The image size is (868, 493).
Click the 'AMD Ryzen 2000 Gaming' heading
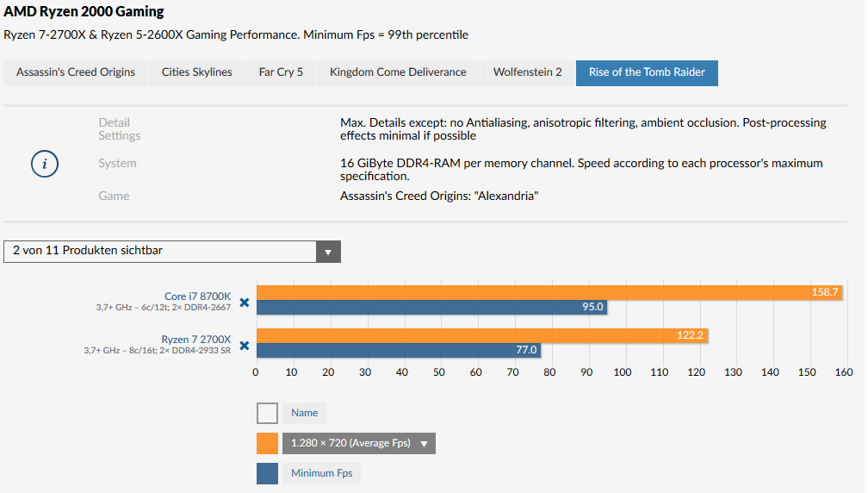pos(84,11)
